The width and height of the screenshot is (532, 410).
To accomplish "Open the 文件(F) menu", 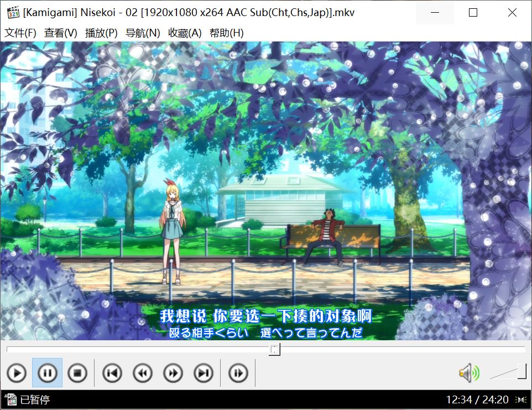I will click(x=20, y=33).
